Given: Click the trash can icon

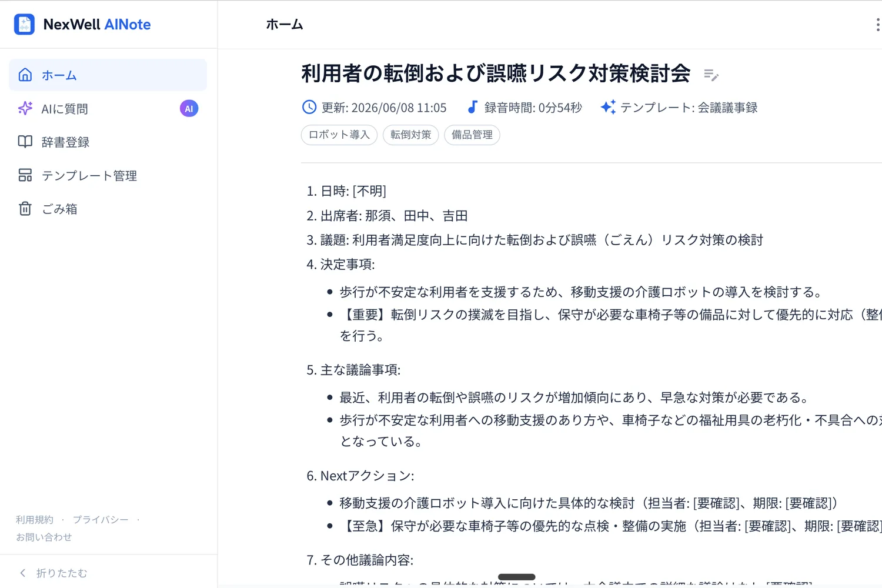Looking at the screenshot, I should [x=25, y=209].
